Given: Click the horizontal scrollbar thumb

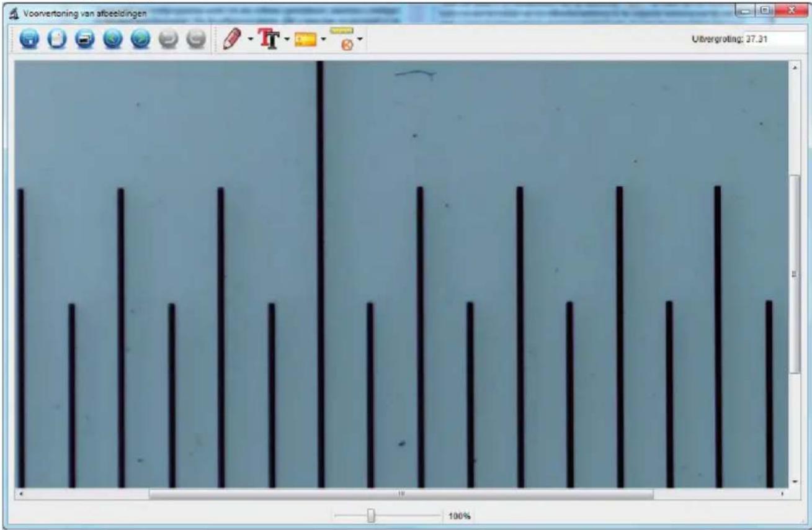Looking at the screenshot, I should click(401, 493).
